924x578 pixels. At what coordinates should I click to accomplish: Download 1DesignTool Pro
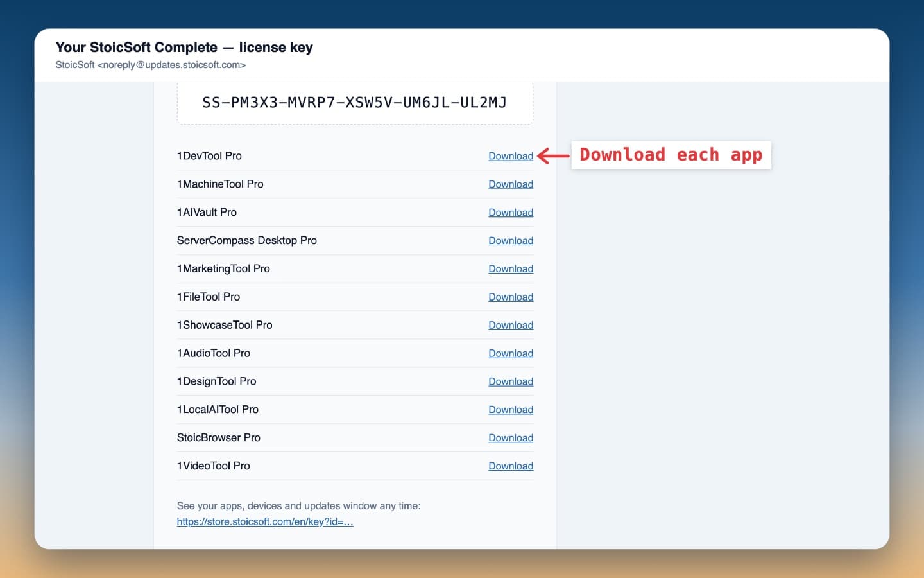tap(511, 382)
